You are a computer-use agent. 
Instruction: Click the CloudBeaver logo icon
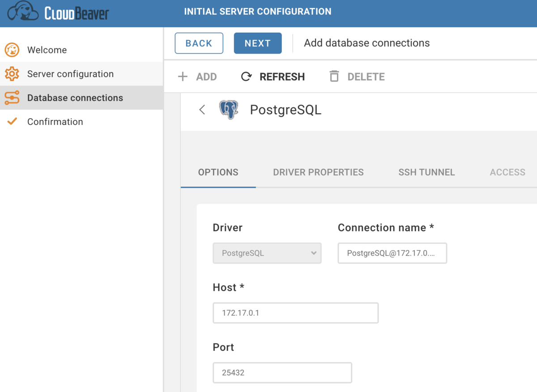(22, 11)
